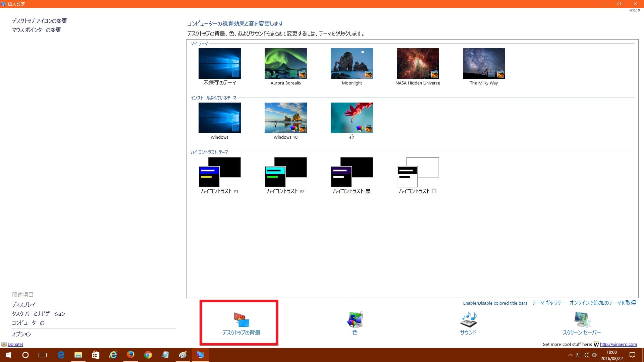Open the notebook-shaped taskbar app icon
The image size is (644, 362).
click(165, 355)
